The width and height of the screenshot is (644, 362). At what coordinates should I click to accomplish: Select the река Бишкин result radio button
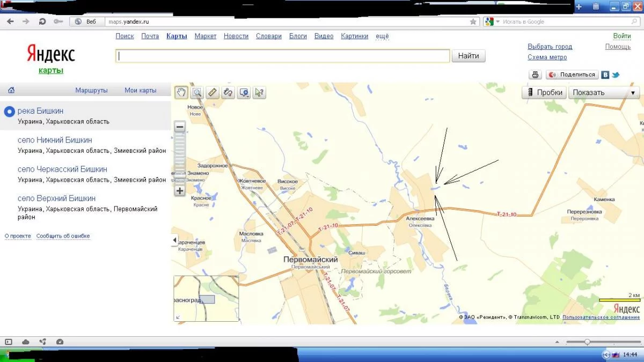(9, 112)
